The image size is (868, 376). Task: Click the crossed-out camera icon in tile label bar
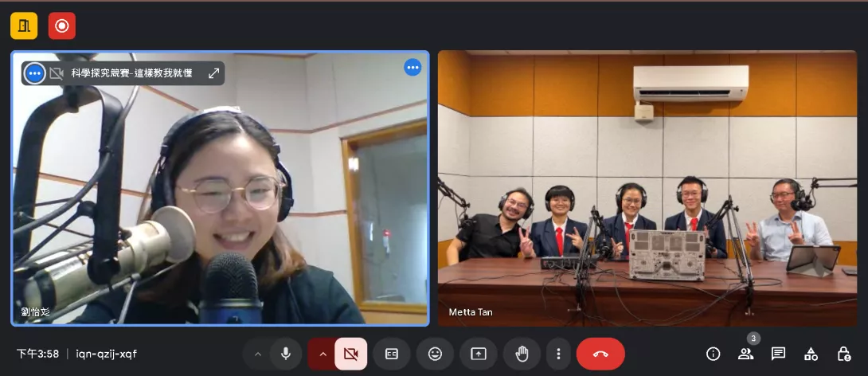[x=57, y=73]
